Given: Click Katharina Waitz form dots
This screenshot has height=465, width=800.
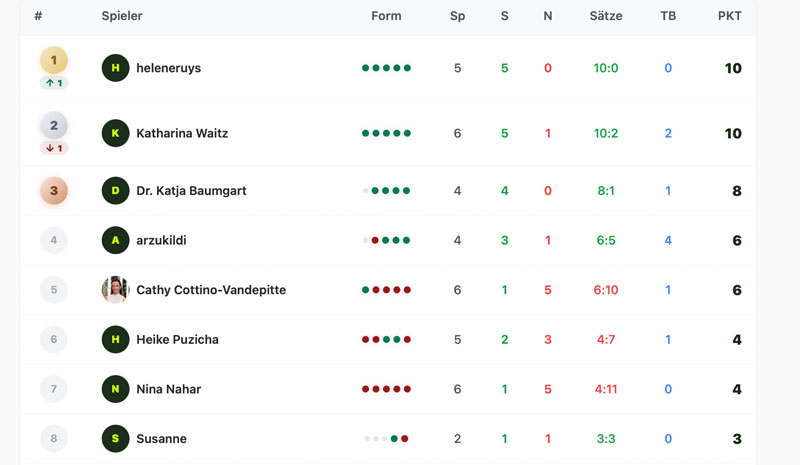Looking at the screenshot, I should [x=386, y=133].
